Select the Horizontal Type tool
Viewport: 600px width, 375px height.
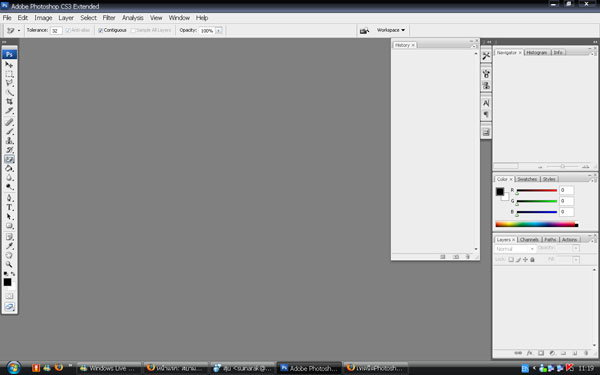pyautogui.click(x=9, y=207)
